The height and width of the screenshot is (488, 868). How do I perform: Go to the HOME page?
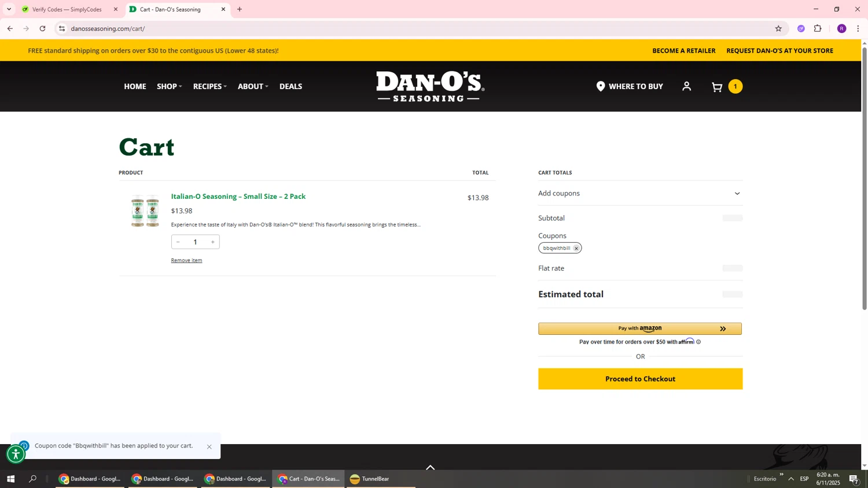(135, 86)
